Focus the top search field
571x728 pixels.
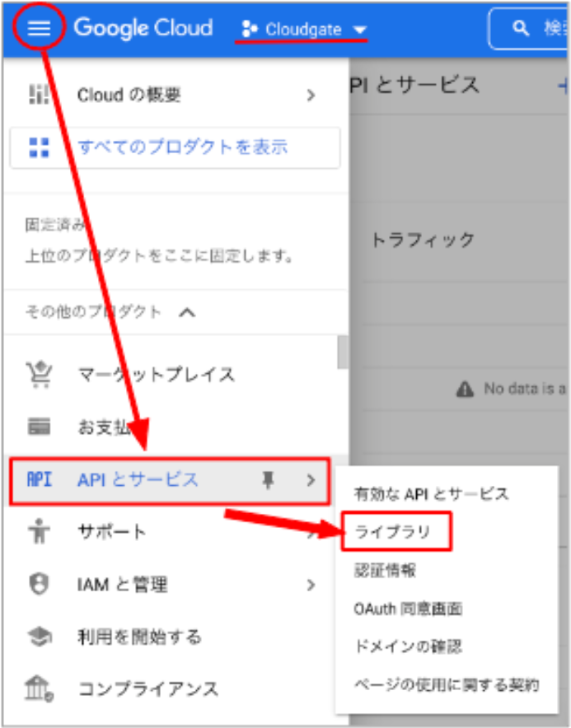click(x=529, y=29)
